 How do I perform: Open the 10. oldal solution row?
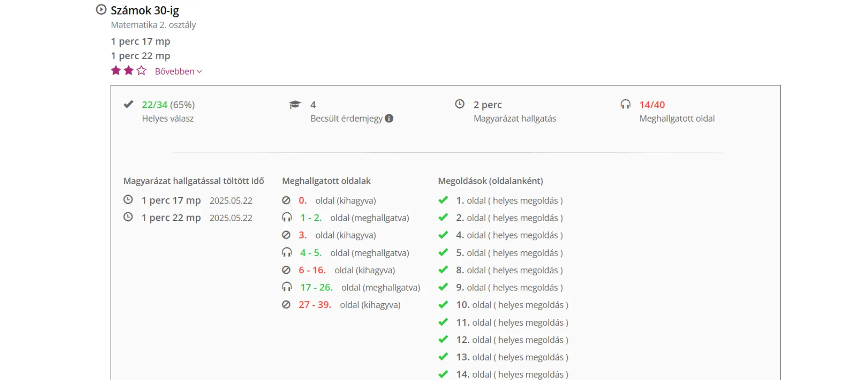tap(512, 305)
